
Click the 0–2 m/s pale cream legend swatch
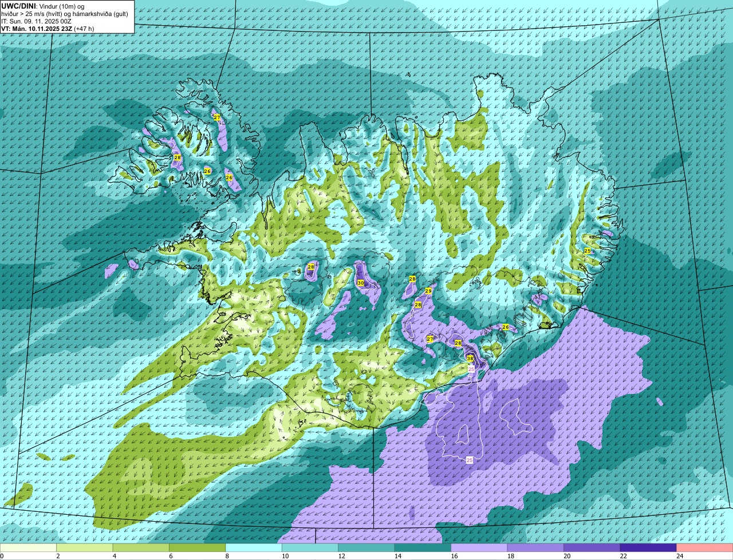click(x=29, y=547)
